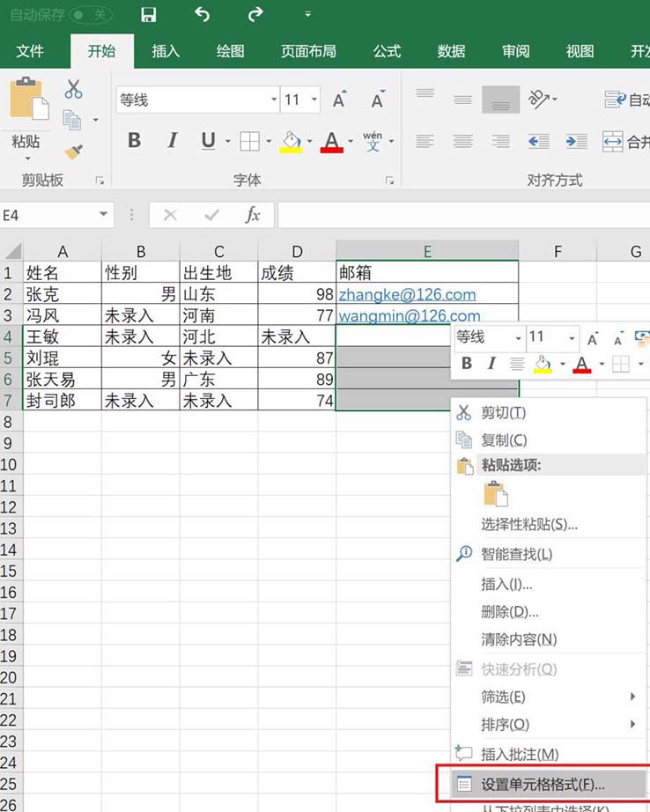Switch to the 视图 ribbon tab
Viewport: 650px width, 812px height.
coord(580,51)
